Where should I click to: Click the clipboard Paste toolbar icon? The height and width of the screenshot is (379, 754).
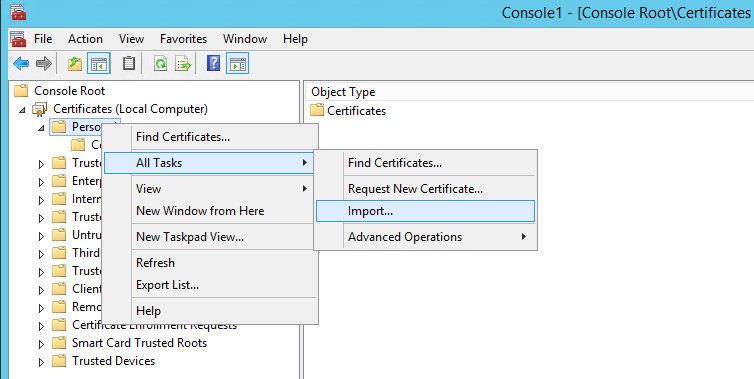[x=128, y=63]
